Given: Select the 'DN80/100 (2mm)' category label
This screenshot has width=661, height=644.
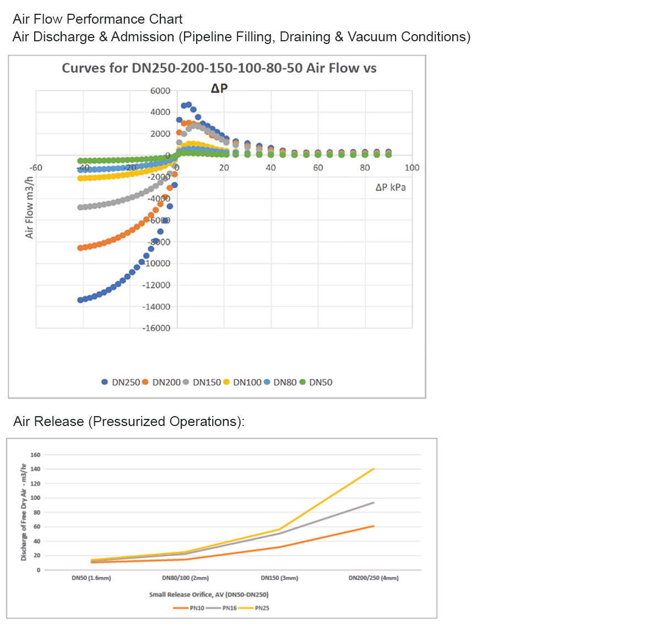Looking at the screenshot, I should [185, 578].
